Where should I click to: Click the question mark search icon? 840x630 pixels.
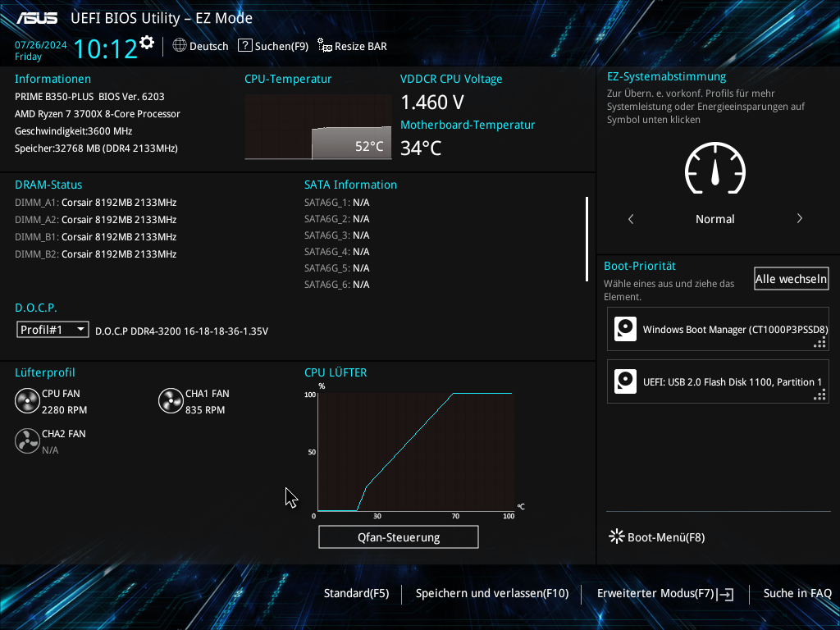244,46
